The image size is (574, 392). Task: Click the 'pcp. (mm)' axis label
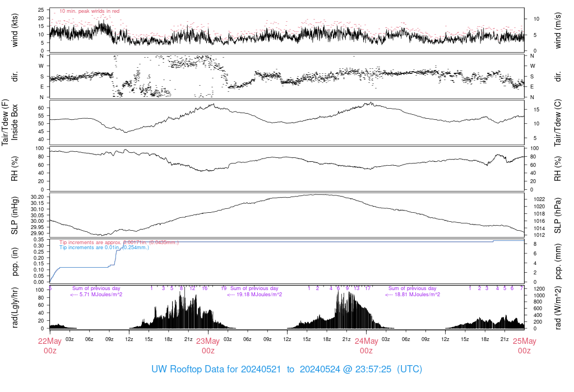[x=558, y=262]
